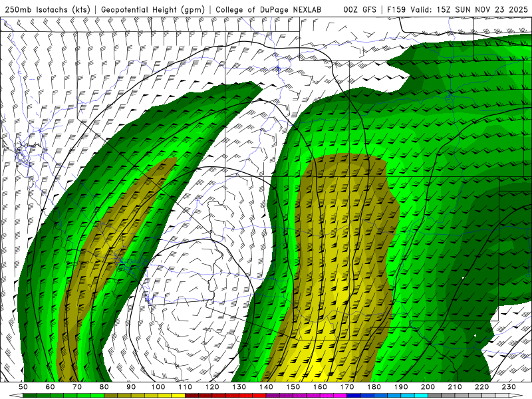Click the 220 value on the color scale
532x399 pixels.
tap(481, 387)
